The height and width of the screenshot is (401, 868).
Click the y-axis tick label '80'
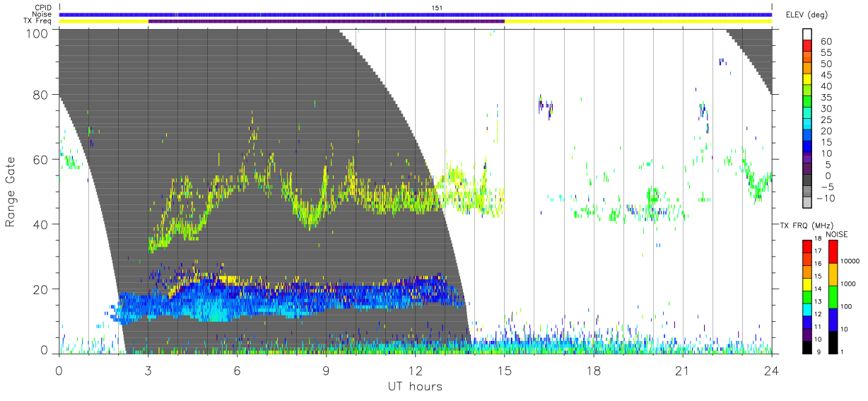(x=41, y=95)
